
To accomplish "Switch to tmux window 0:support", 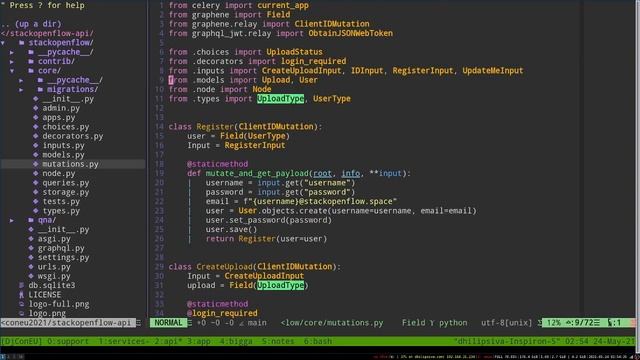I will [68, 341].
